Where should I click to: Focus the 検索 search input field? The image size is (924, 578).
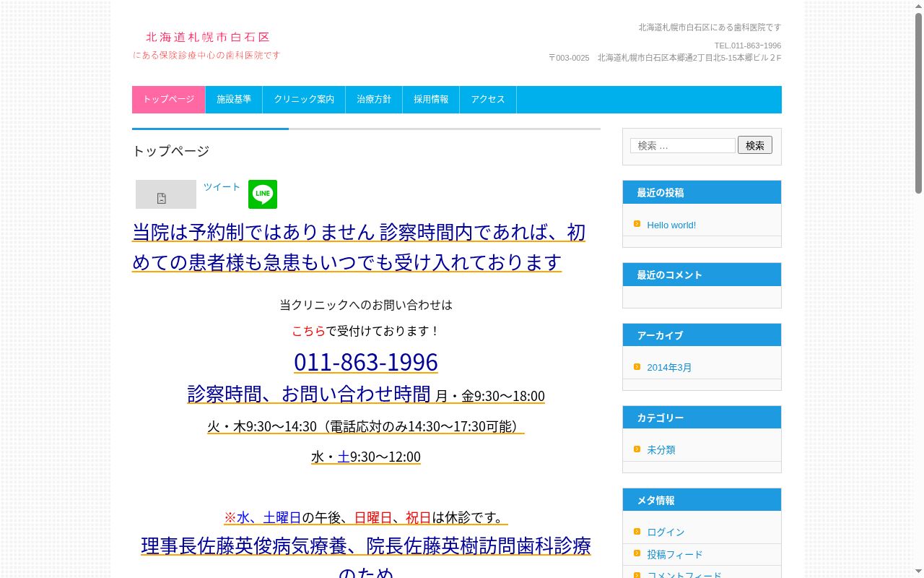coord(683,145)
